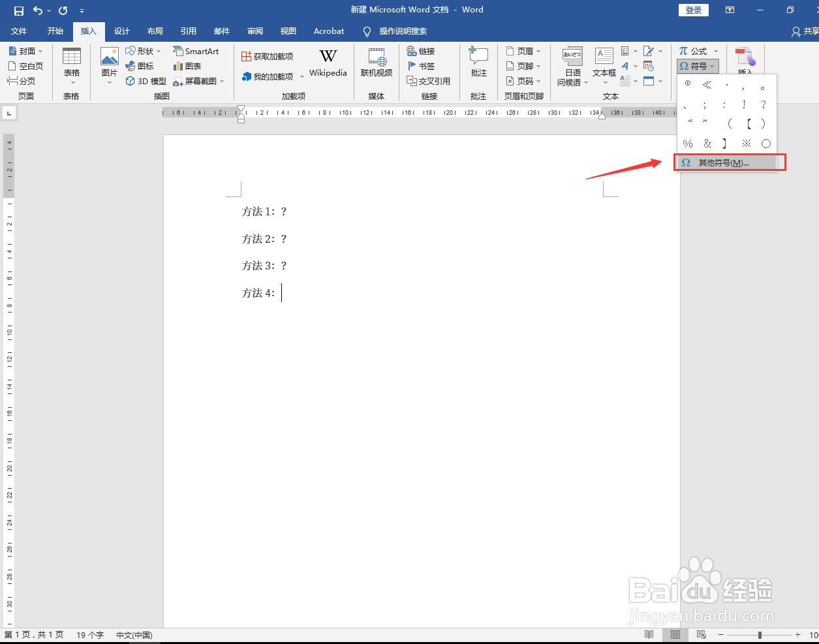Insert a 3D 模型 model

[146, 81]
